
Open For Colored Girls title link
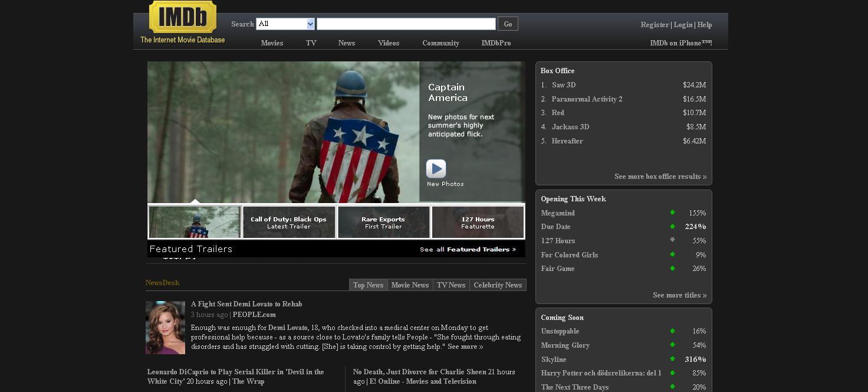570,255
